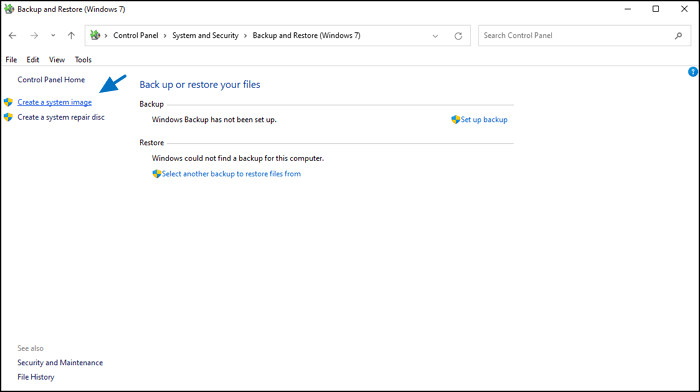Screen dimensions: 700x392
Task: Click the search magnifier icon
Action: [x=679, y=36]
